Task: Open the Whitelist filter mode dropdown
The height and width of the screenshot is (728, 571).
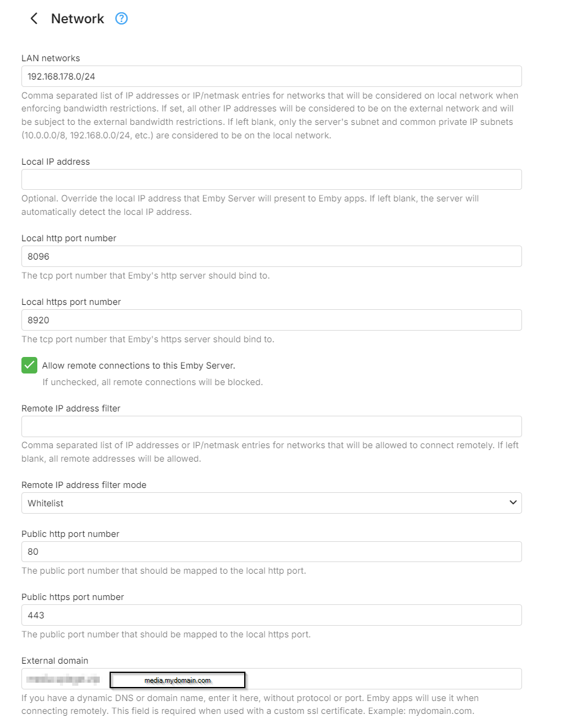Action: point(271,503)
